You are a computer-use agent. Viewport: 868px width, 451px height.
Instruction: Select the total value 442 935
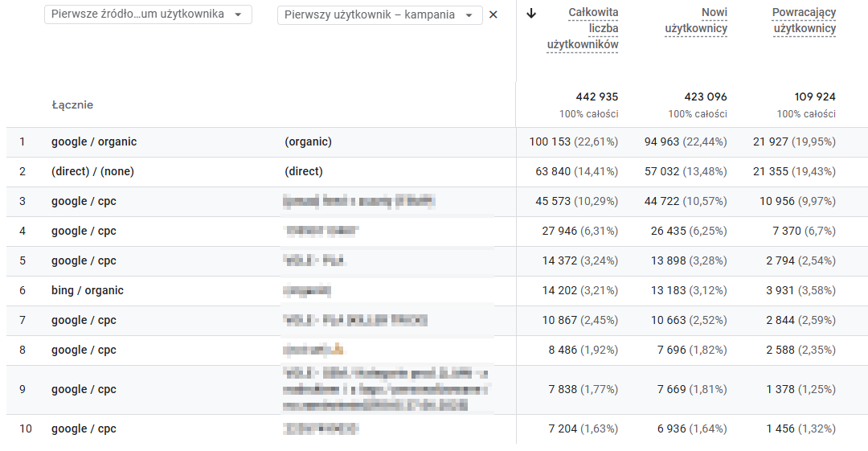(596, 97)
